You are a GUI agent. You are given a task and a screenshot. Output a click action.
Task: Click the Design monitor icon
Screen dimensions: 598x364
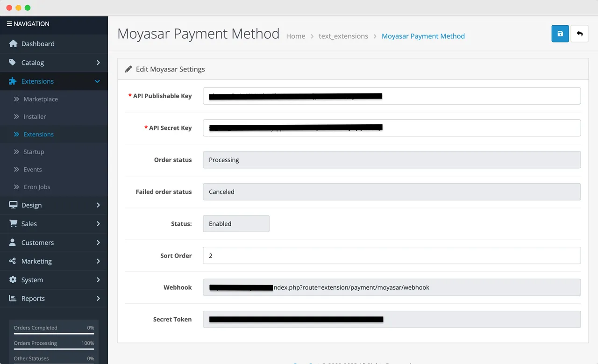coord(13,205)
